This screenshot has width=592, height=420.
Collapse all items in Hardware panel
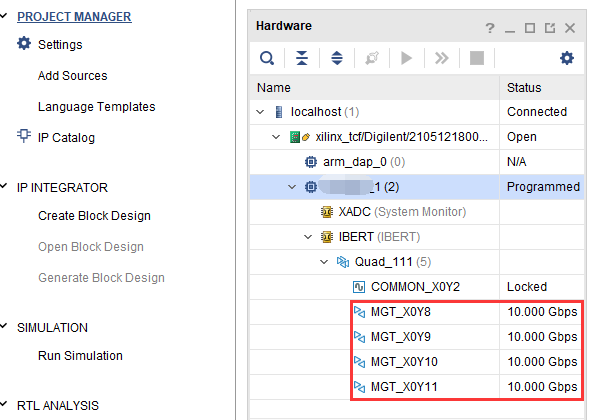click(302, 58)
